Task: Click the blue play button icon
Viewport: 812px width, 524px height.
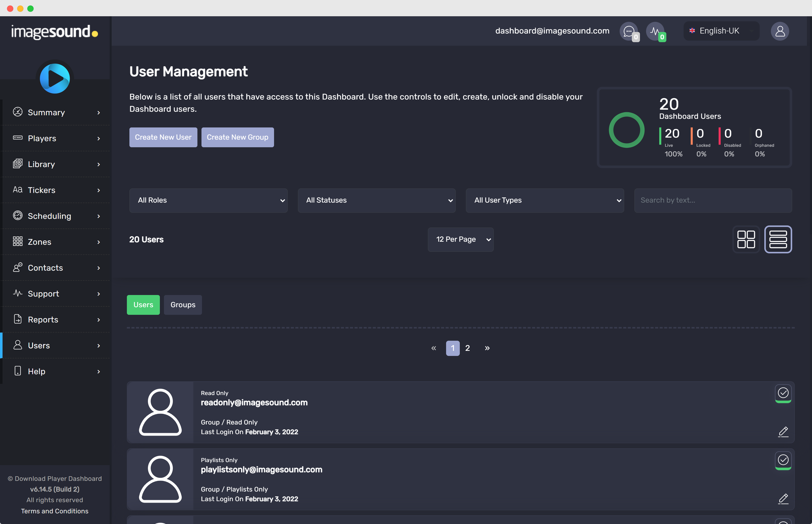Action: [55, 79]
